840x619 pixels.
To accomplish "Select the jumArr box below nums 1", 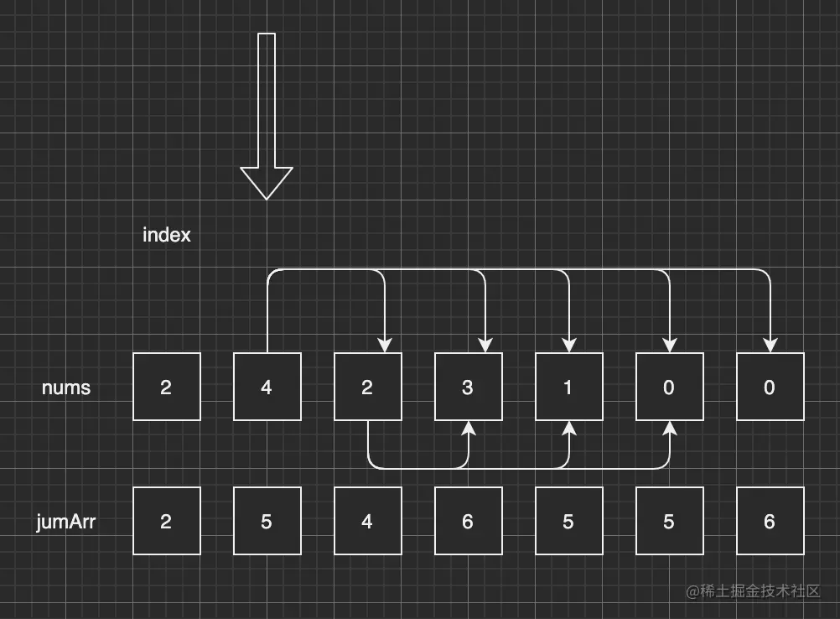I will click(568, 521).
